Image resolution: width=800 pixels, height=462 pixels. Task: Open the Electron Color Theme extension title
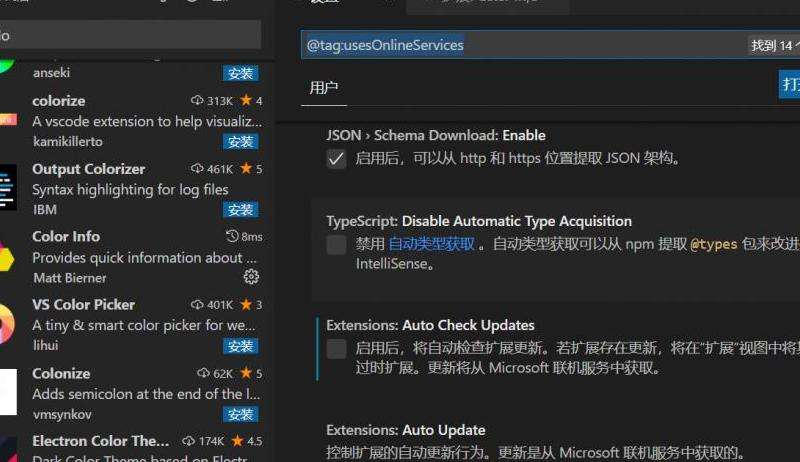pos(101,441)
